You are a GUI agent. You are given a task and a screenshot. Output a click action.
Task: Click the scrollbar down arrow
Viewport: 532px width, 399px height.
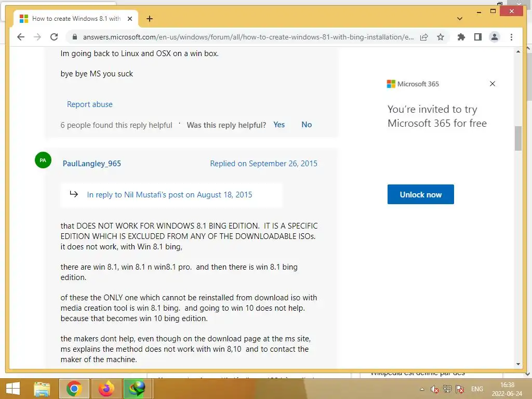518,364
